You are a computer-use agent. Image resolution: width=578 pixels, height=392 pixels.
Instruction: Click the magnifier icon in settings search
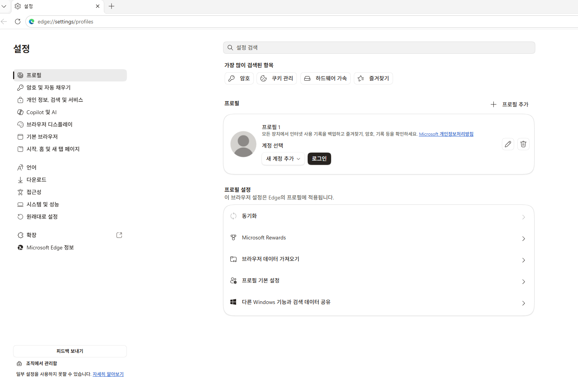pos(230,48)
